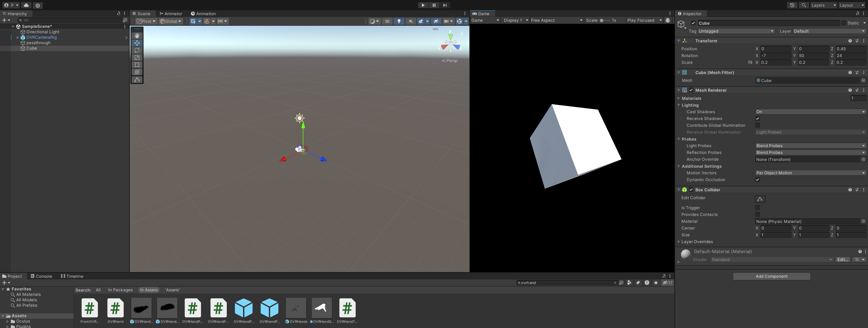Select the Rect tool in Scene toolbar
The width and height of the screenshot is (868, 328).
coord(137,65)
